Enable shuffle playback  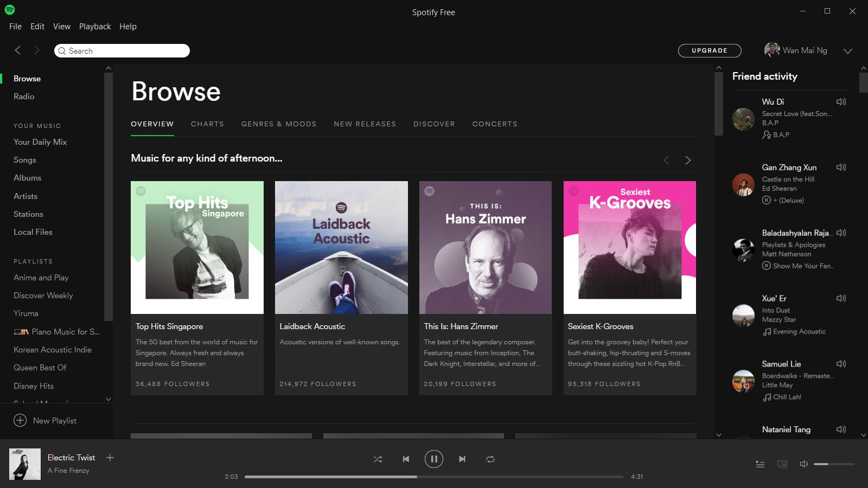coord(378,459)
